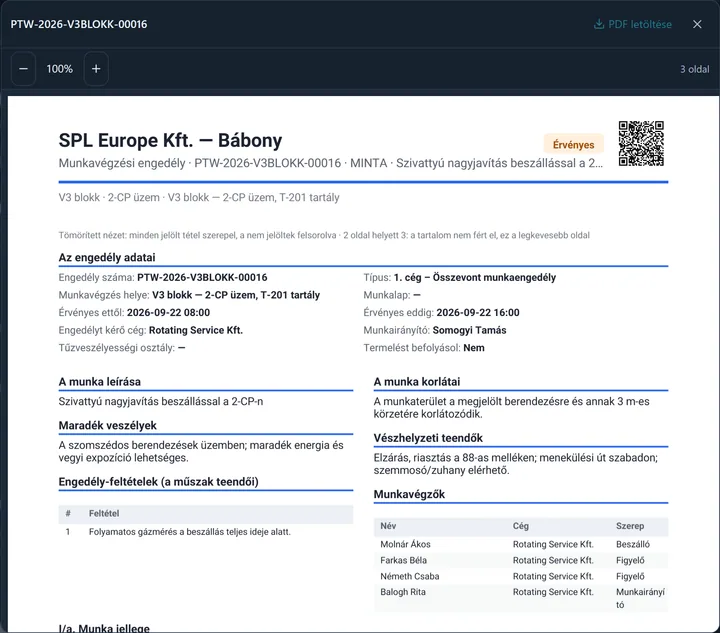The image size is (720, 633).
Task: Click the 'Engedély-feltételek (a műszak teendői)' heading
Action: [x=158, y=482]
